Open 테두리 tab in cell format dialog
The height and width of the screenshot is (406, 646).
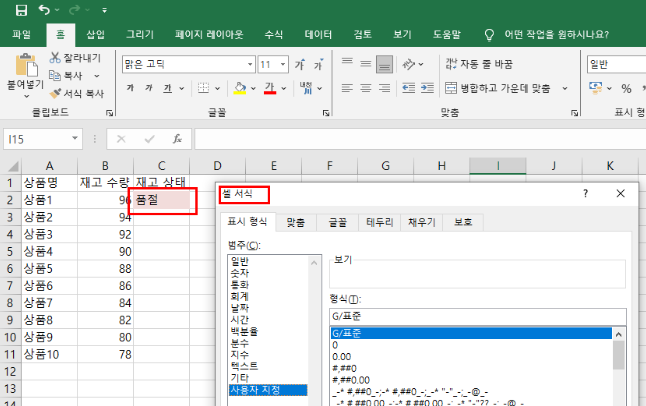[379, 223]
